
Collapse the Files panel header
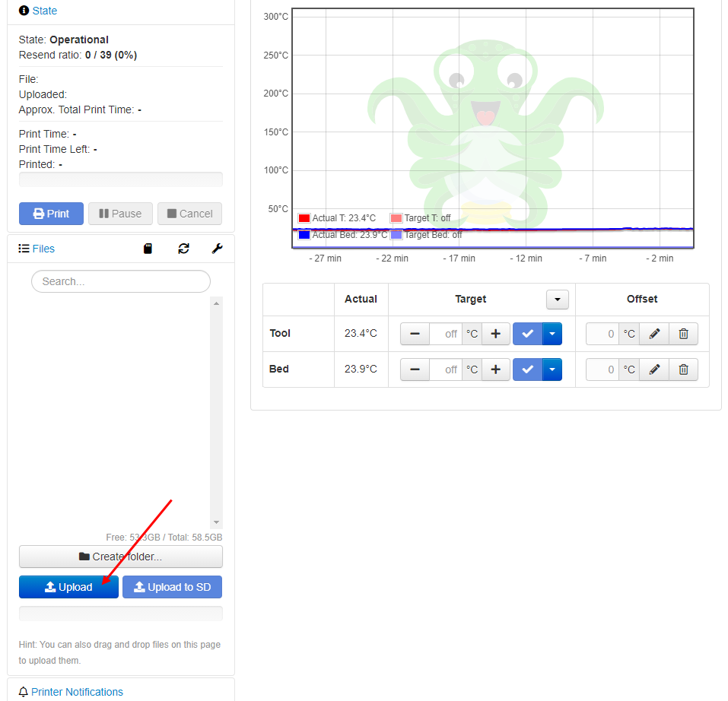coord(43,249)
